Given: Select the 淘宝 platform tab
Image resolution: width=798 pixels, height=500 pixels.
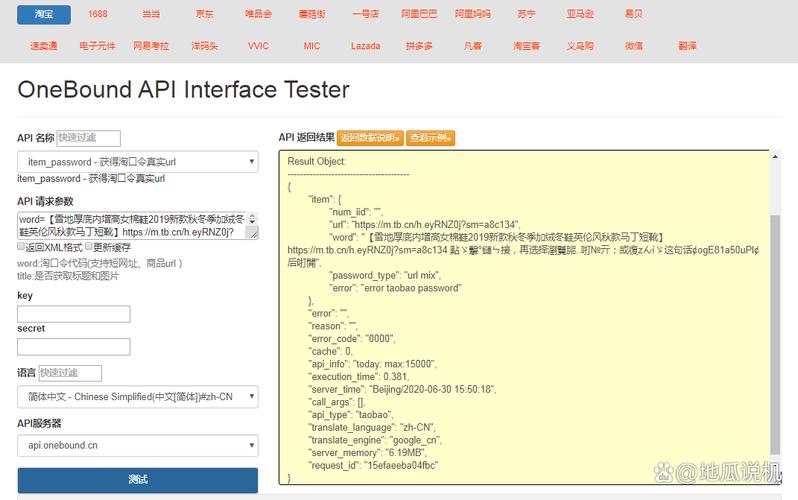Looking at the screenshot, I should 44,14.
